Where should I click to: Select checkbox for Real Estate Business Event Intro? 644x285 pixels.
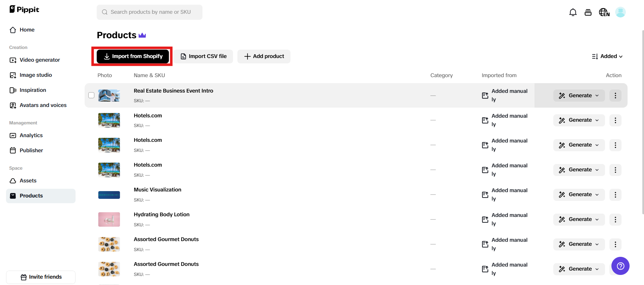click(91, 95)
